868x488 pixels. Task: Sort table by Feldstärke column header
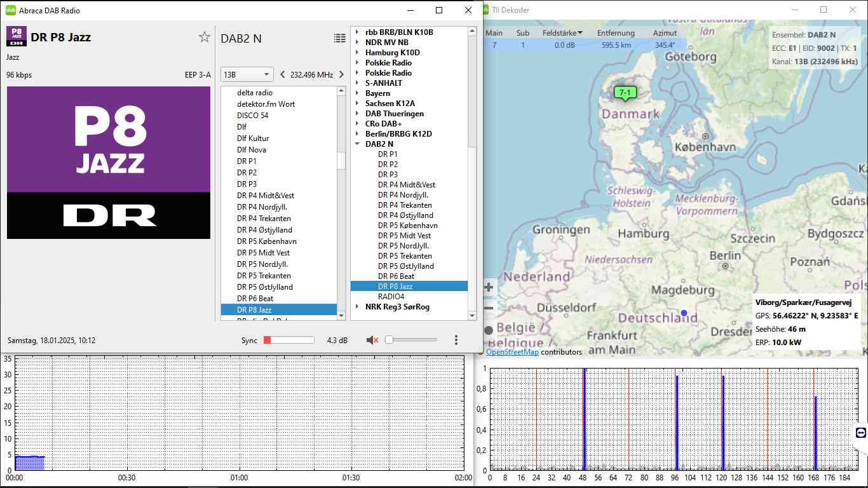coord(562,33)
